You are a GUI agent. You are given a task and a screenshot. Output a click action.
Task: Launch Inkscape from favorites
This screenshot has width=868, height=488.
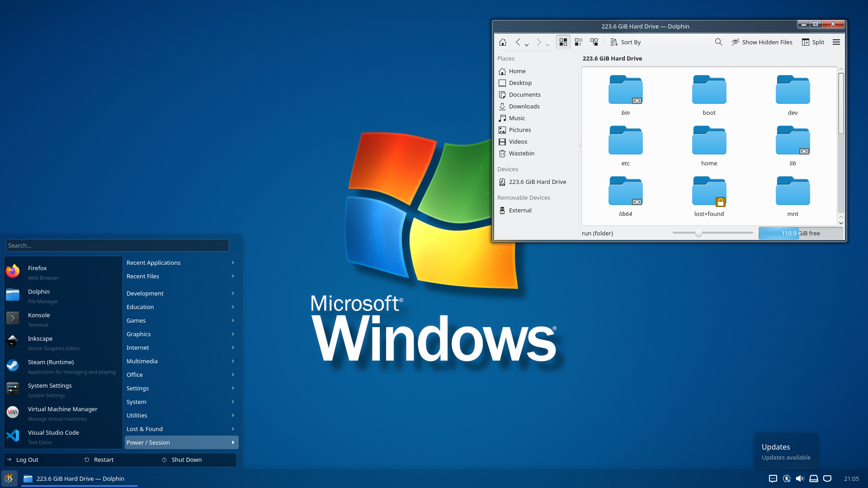(63, 343)
